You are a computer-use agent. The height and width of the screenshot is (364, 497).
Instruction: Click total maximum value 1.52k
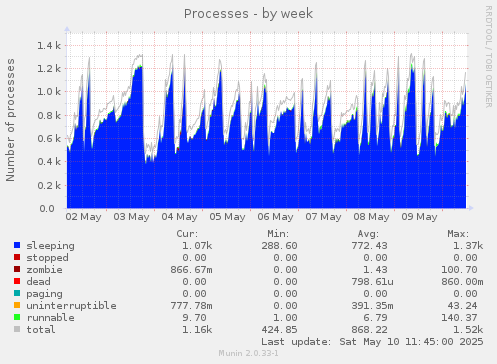coord(468,330)
